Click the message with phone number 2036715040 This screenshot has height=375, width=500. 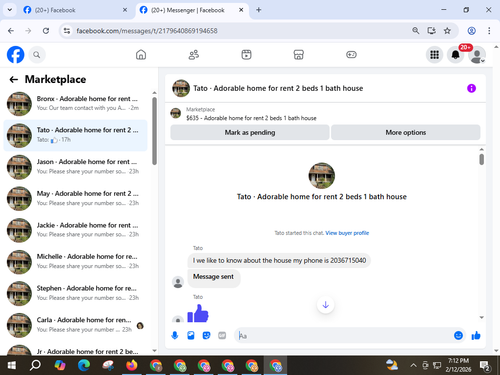(279, 260)
